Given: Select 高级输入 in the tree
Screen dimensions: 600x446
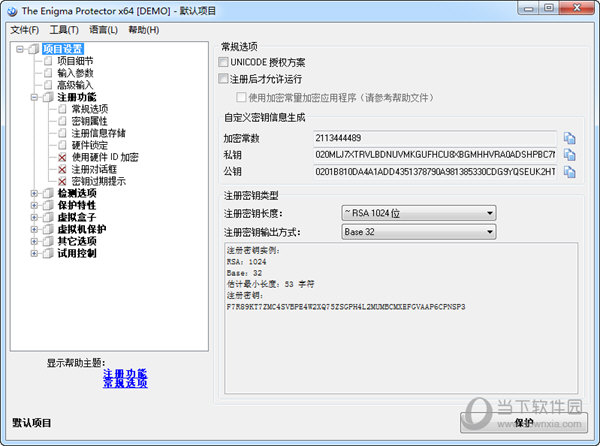Looking at the screenshot, I should (x=75, y=85).
